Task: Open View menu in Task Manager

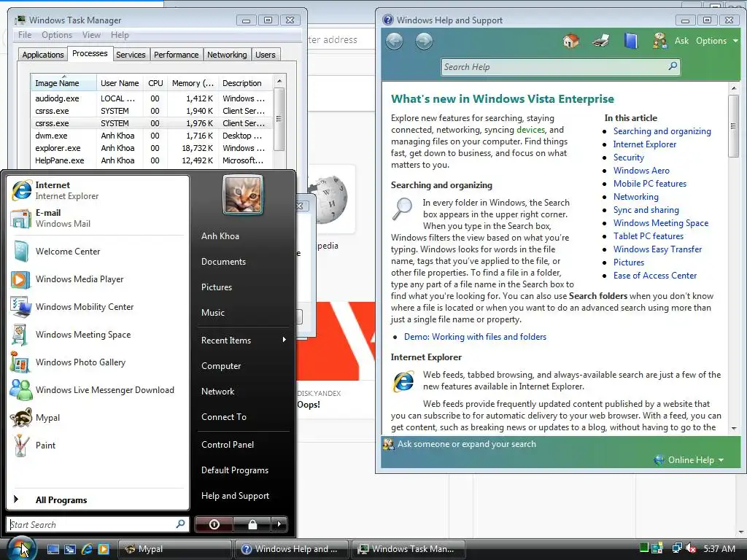Action: click(x=91, y=35)
